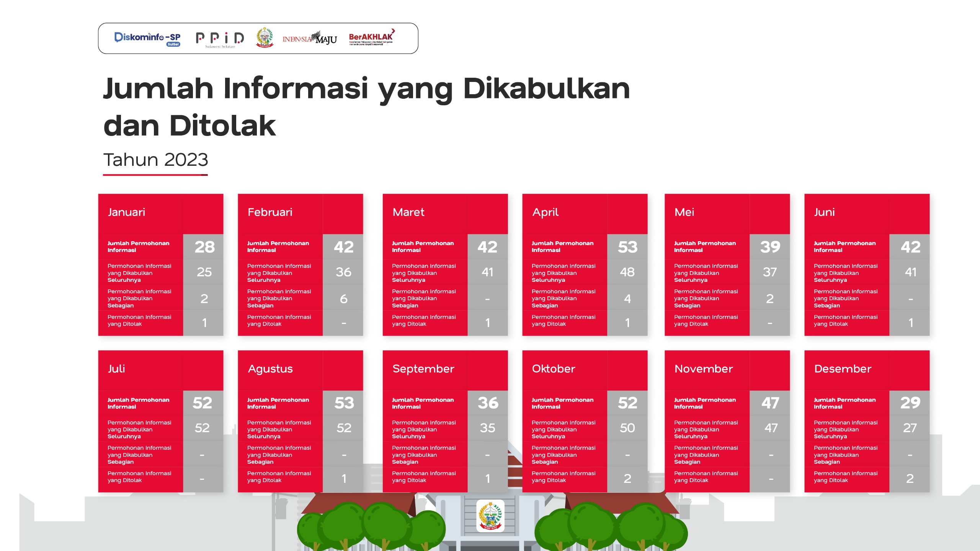Click the Diskominfo-SP Sulsel logo

147,39
